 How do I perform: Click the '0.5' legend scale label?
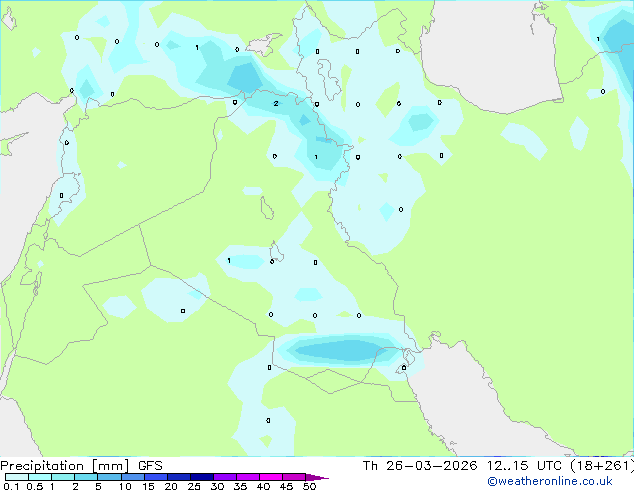coord(34,486)
